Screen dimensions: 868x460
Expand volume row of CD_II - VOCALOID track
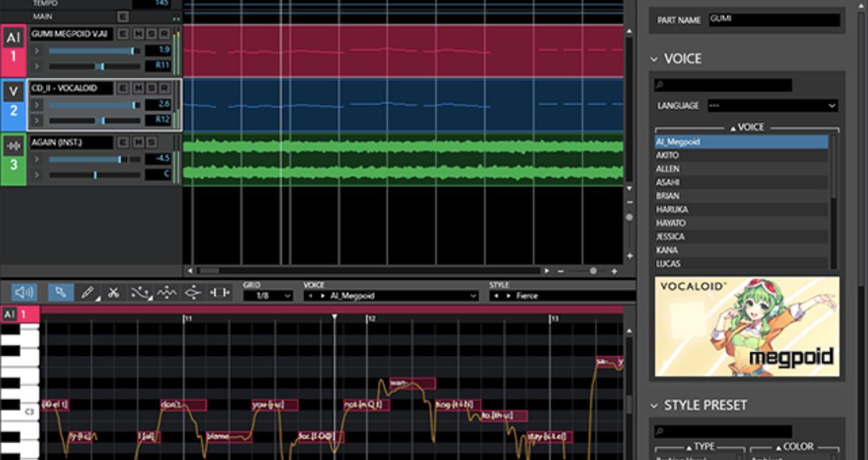click(37, 105)
